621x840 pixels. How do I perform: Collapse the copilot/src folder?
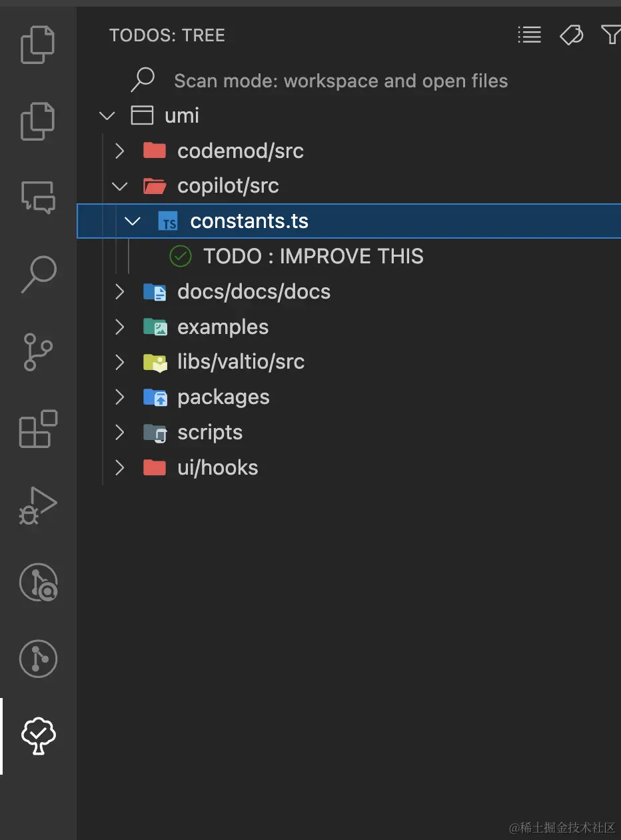pyautogui.click(x=120, y=187)
